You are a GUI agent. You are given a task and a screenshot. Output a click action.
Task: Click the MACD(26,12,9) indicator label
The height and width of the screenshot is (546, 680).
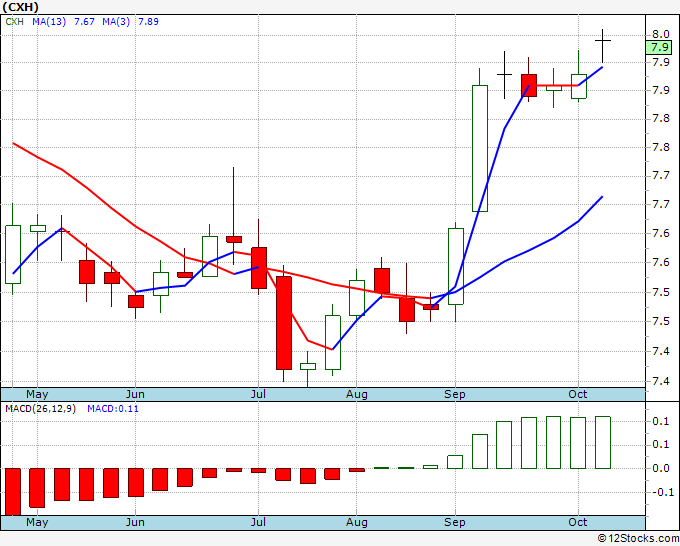tap(40, 409)
